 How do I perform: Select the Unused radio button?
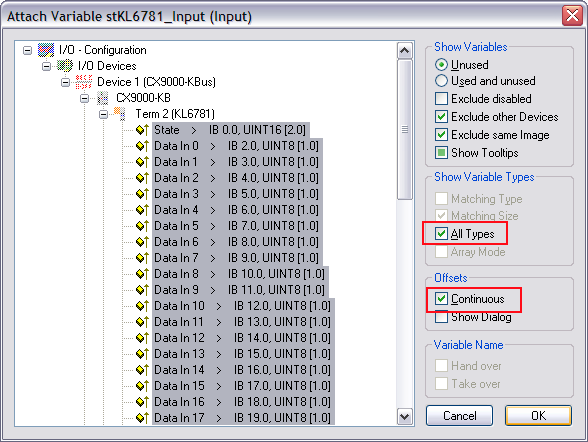441,65
